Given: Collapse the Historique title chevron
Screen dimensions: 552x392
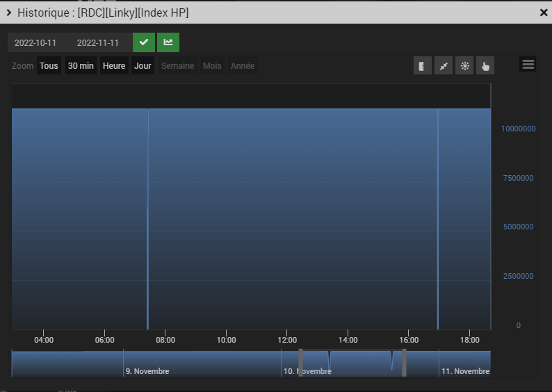Looking at the screenshot, I should pos(9,13).
